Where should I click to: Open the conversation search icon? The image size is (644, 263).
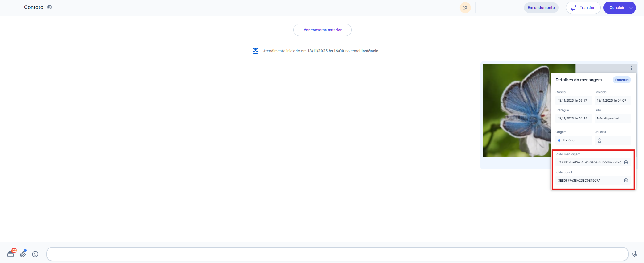click(465, 8)
